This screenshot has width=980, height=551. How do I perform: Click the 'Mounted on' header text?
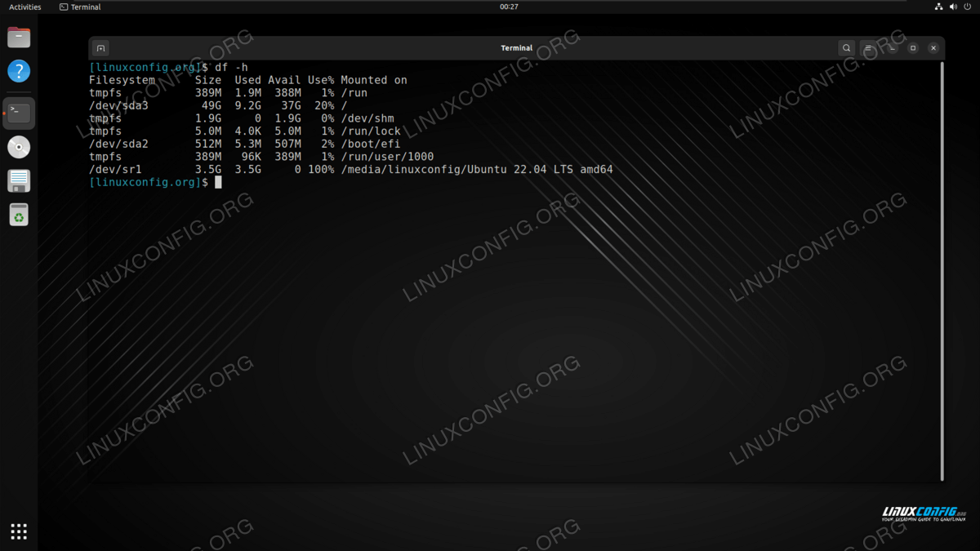374,80
